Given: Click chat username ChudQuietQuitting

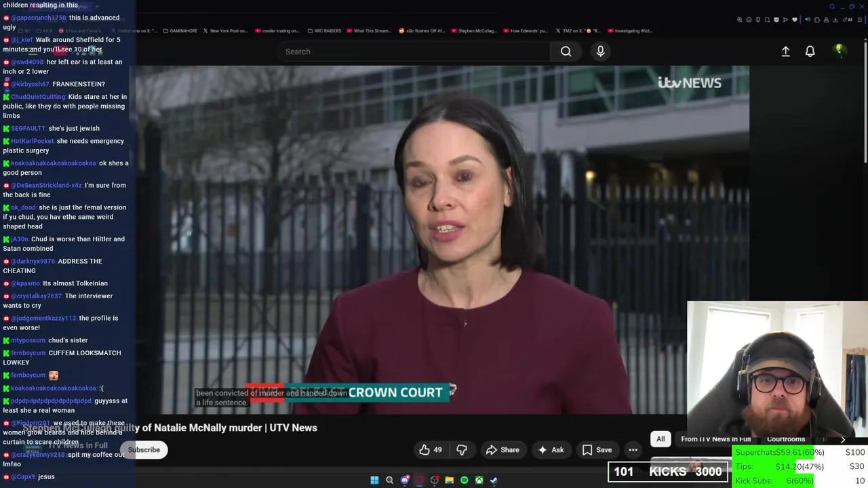Looking at the screenshot, I should [37, 97].
